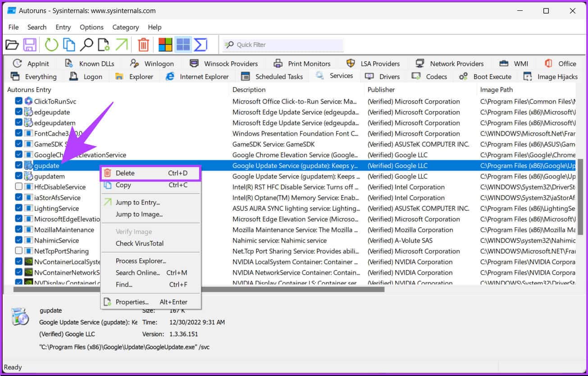Expand the Options menu

91,27
